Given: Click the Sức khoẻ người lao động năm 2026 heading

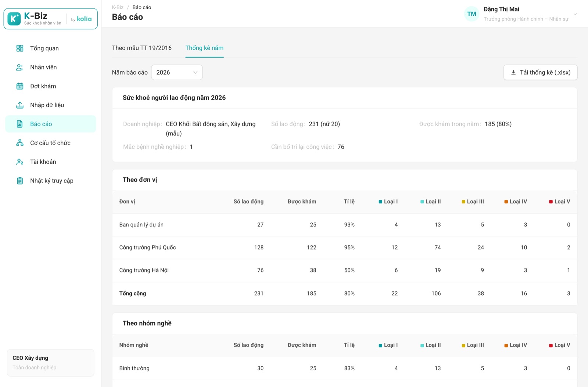Looking at the screenshot, I should pos(174,98).
